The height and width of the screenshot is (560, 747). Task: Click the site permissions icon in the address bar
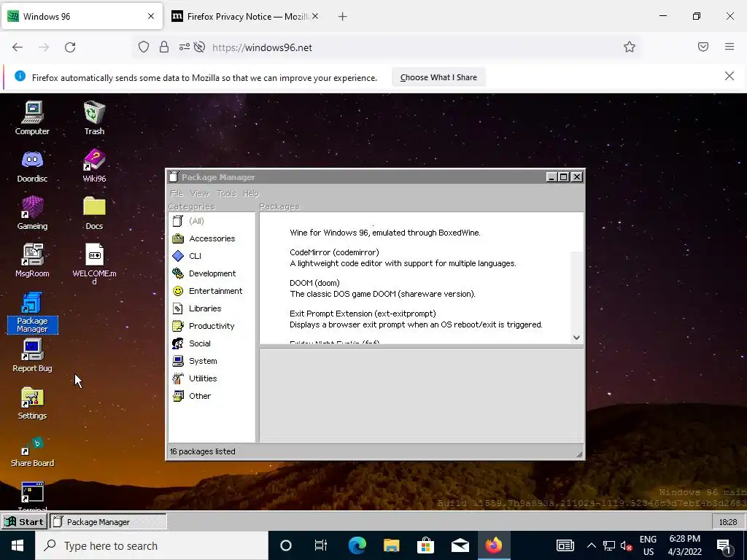[x=185, y=47]
